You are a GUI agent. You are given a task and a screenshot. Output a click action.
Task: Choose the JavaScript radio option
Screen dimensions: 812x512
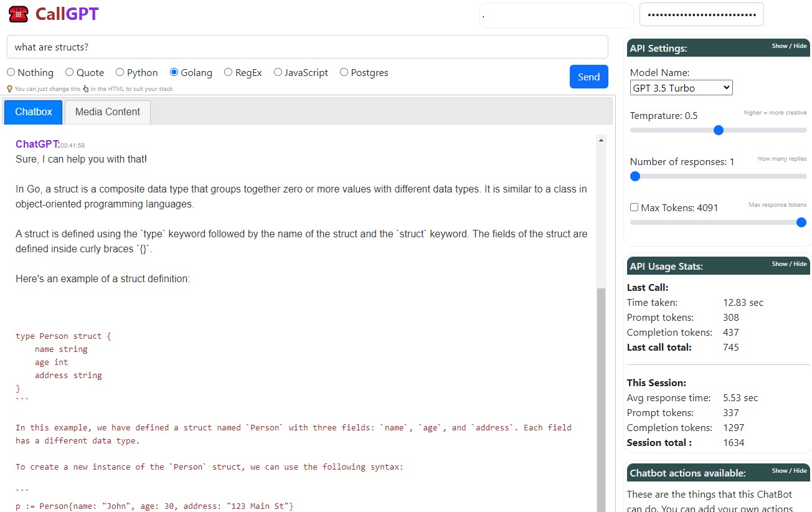coord(278,72)
